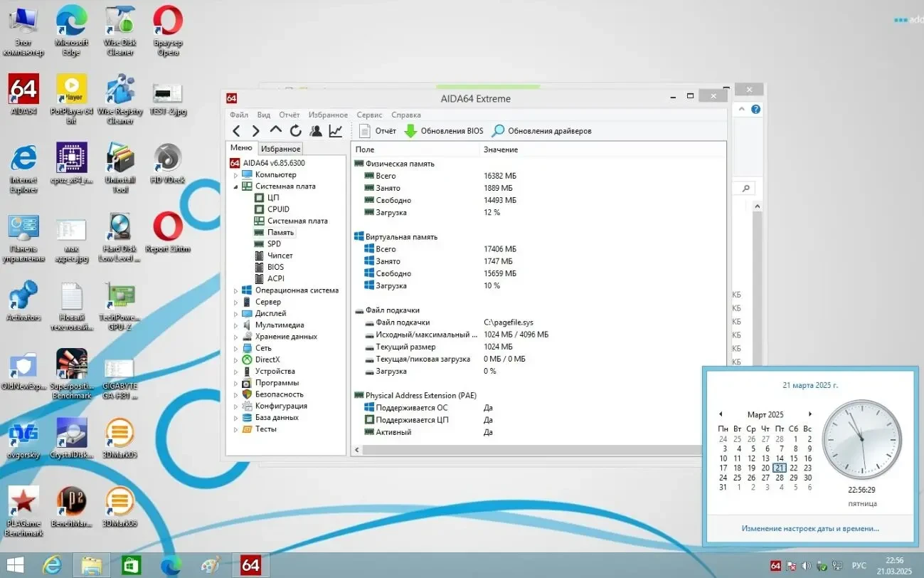924x578 pixels.
Task: Open the Сервис menu
Action: (x=369, y=115)
